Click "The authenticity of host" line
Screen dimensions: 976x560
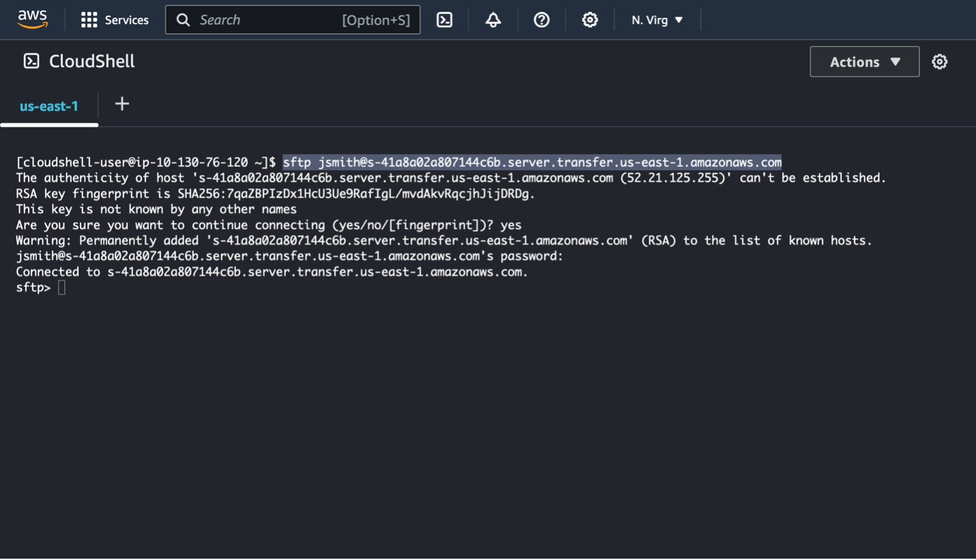(451, 178)
